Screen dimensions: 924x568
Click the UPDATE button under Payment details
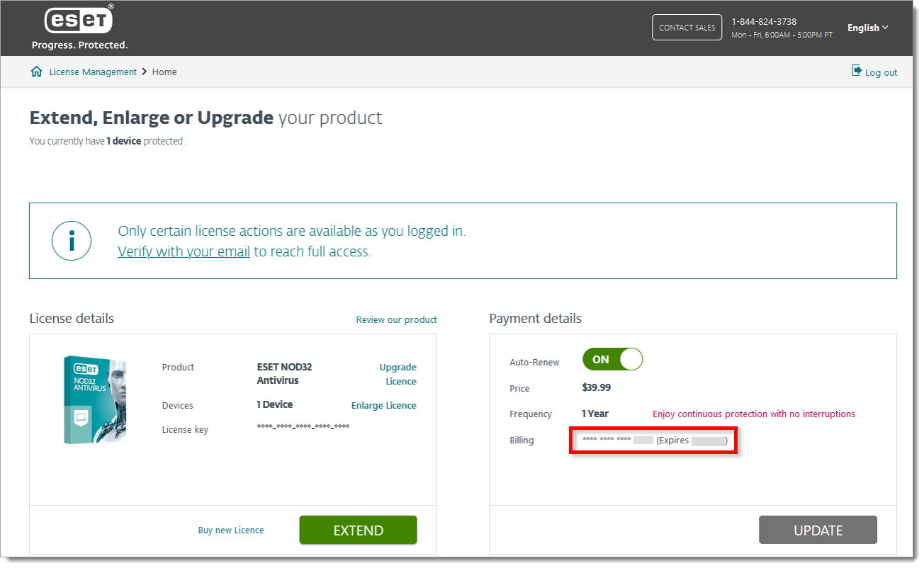click(818, 529)
